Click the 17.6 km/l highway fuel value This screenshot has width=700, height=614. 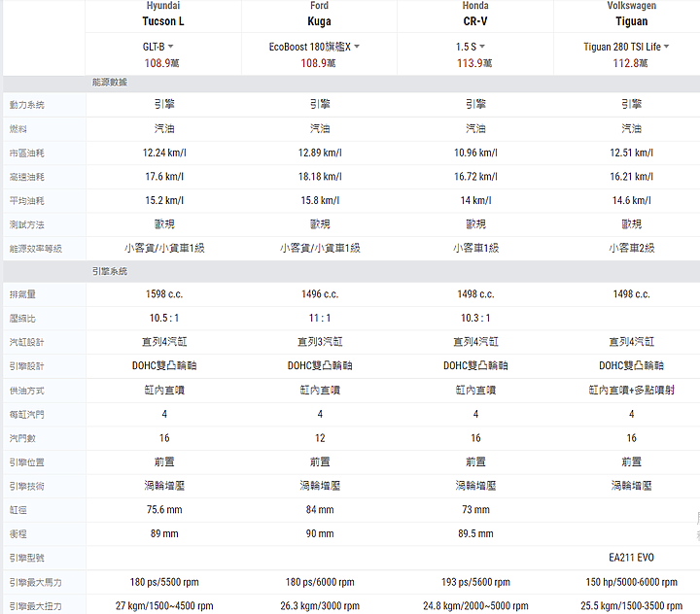point(164,177)
